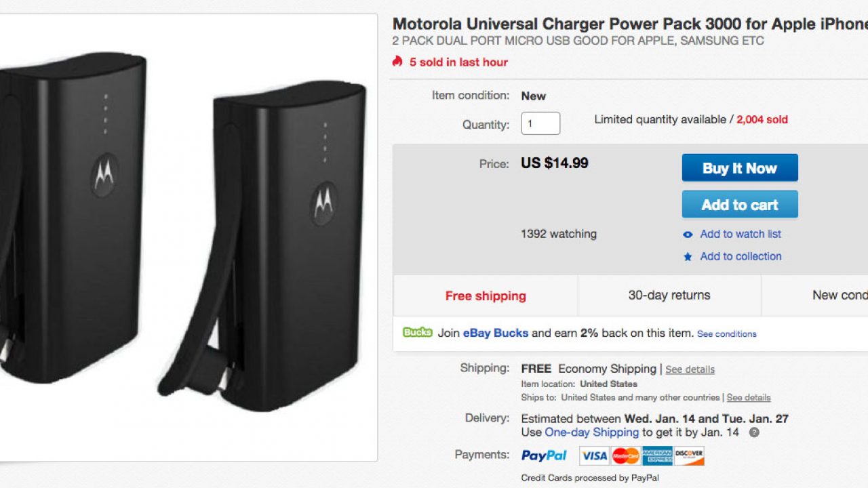Screen dimensions: 868x488
Task: Open See details link for Economy Shipping
Action: coord(690,369)
